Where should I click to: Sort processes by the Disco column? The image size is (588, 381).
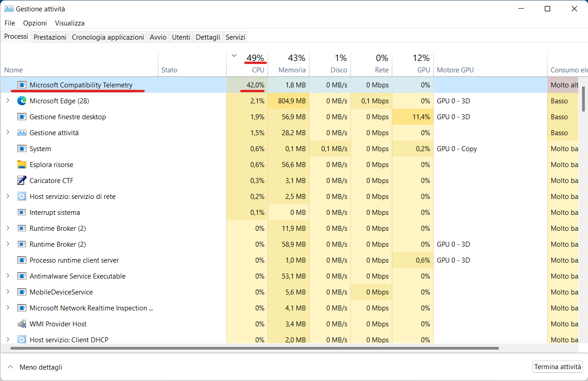pyautogui.click(x=330, y=64)
